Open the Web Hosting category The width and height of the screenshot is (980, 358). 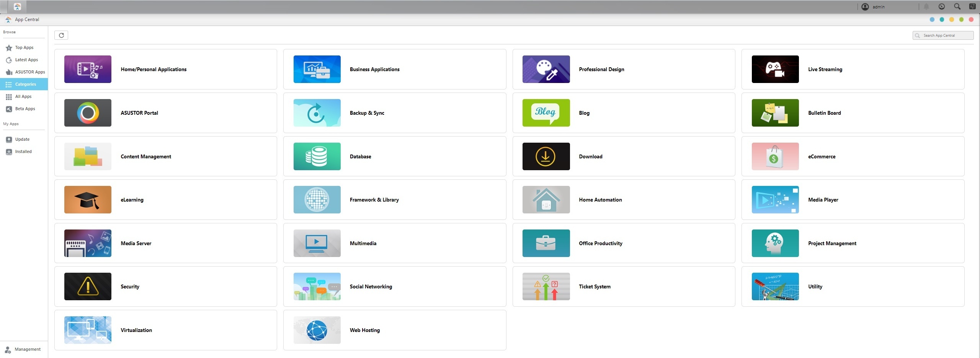[394, 330]
